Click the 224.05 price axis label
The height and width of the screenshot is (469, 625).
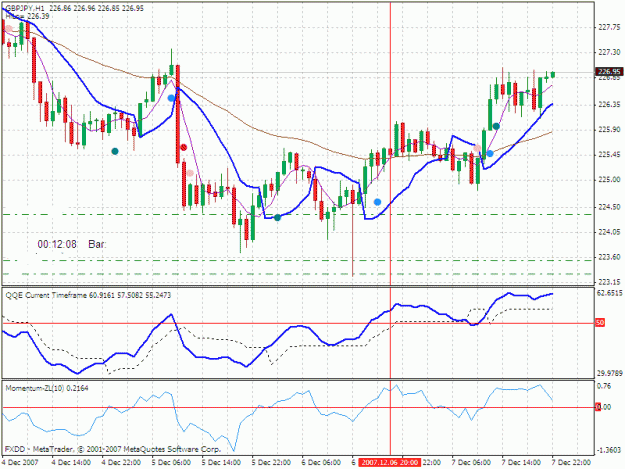pyautogui.click(x=609, y=232)
